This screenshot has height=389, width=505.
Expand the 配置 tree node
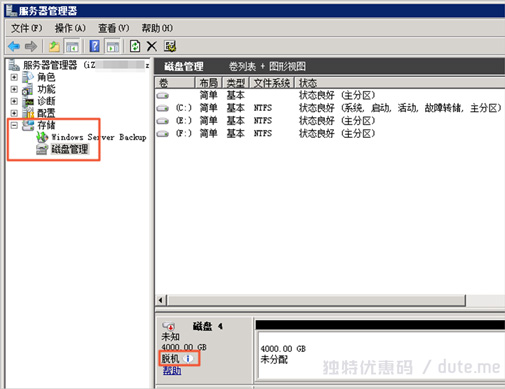14,113
